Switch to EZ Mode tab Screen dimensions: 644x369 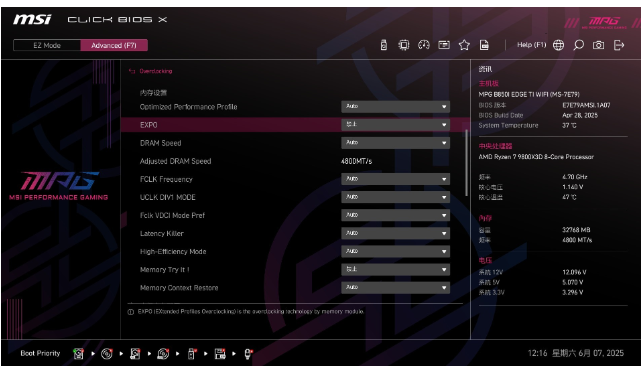[47, 45]
